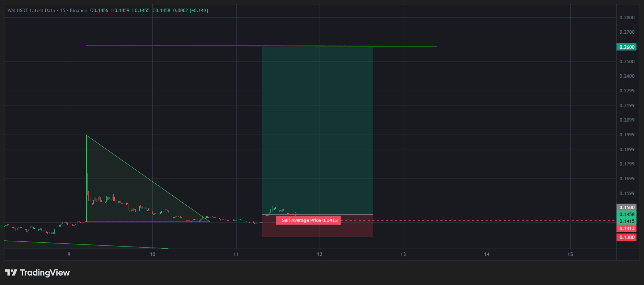Click the change value 0.0002 (+0.14%)
Viewport: 644px width, 285px height.
191,10
